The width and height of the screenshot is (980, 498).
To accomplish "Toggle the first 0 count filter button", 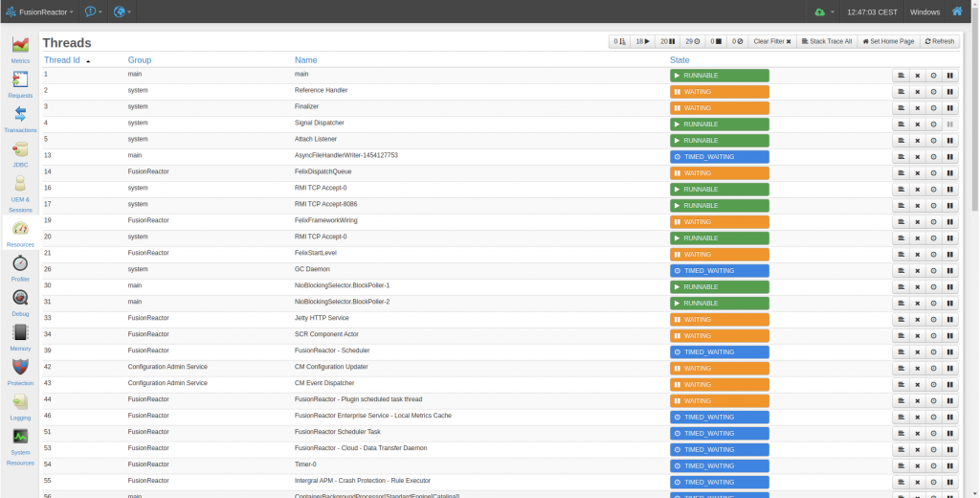I will [619, 41].
